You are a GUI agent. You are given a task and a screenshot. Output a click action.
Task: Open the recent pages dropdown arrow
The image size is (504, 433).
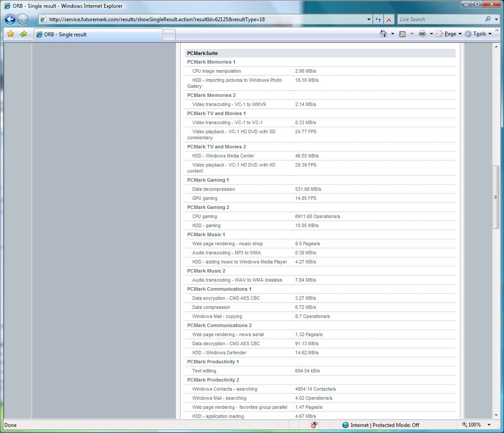pyautogui.click(x=32, y=19)
